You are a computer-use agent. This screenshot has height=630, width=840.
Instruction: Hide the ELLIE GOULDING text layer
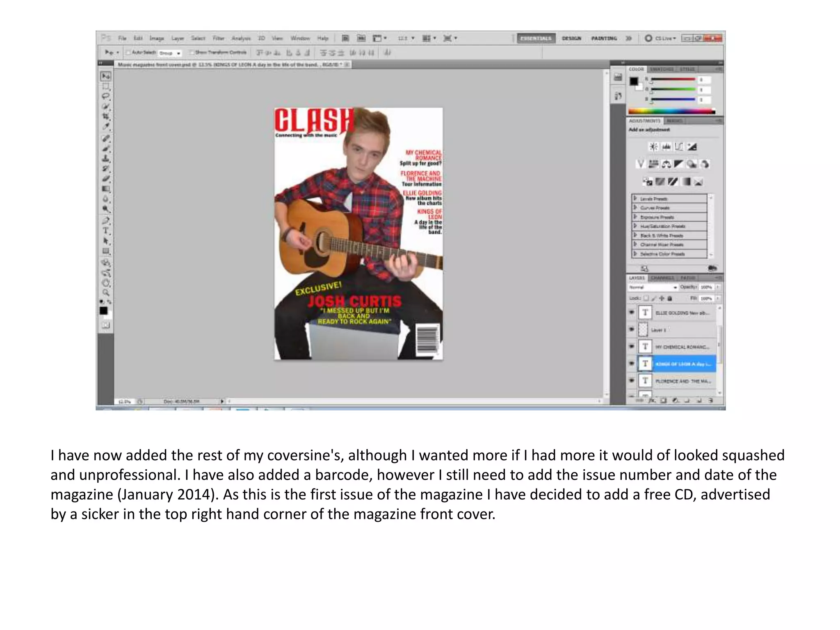[x=632, y=313]
